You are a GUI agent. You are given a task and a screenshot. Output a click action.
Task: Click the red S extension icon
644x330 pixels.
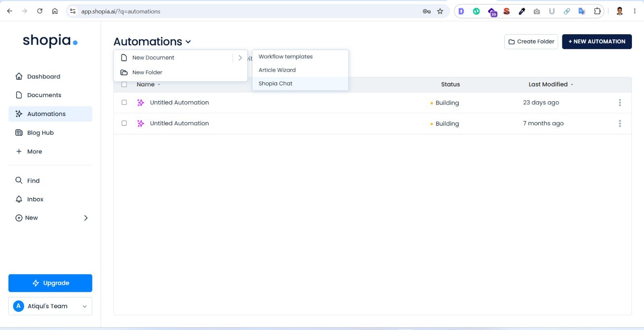click(x=507, y=11)
